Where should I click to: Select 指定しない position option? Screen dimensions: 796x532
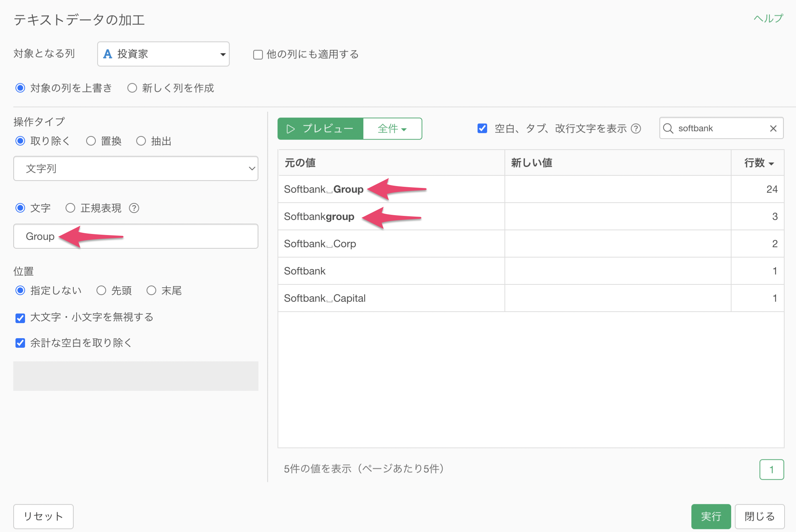20,291
